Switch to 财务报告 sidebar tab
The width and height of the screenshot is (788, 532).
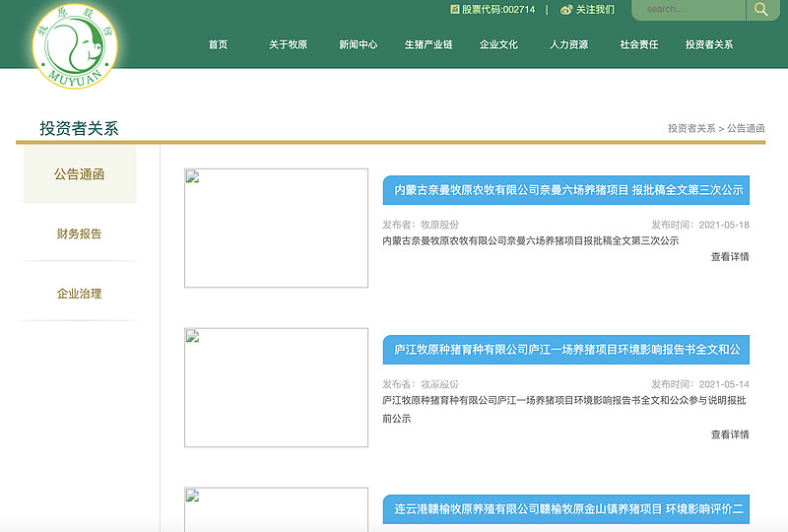79,233
